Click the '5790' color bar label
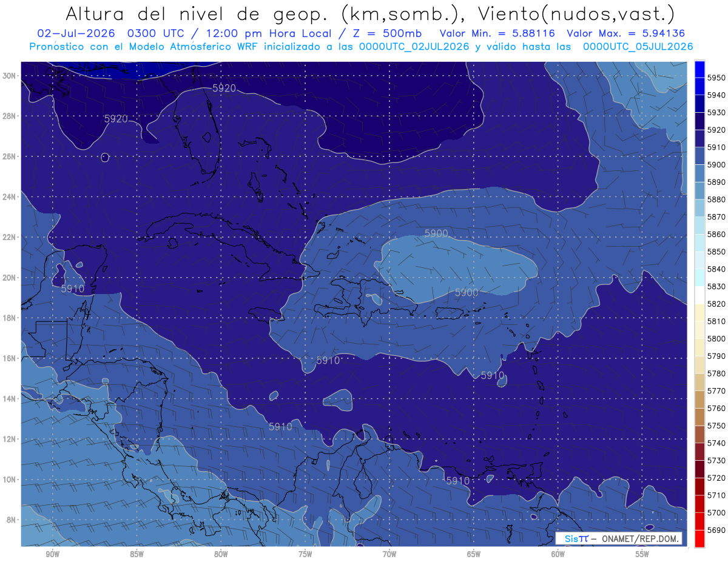The image size is (728, 562). pyautogui.click(x=716, y=356)
